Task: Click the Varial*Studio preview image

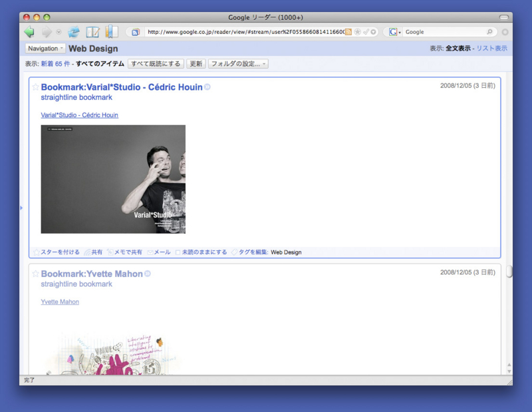Action: (x=113, y=179)
